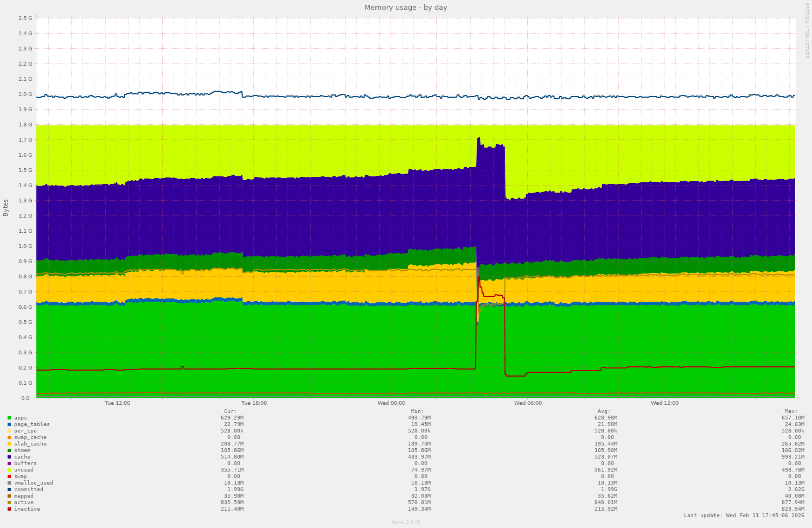
Task: Click the mapped legend label text
Action: [24, 495]
